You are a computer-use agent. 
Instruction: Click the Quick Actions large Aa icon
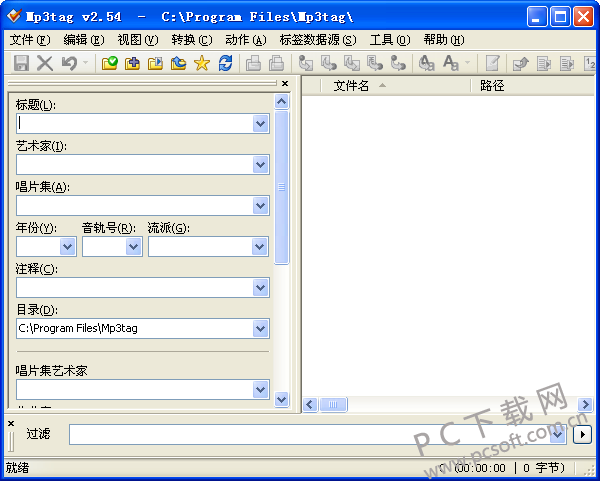451,63
